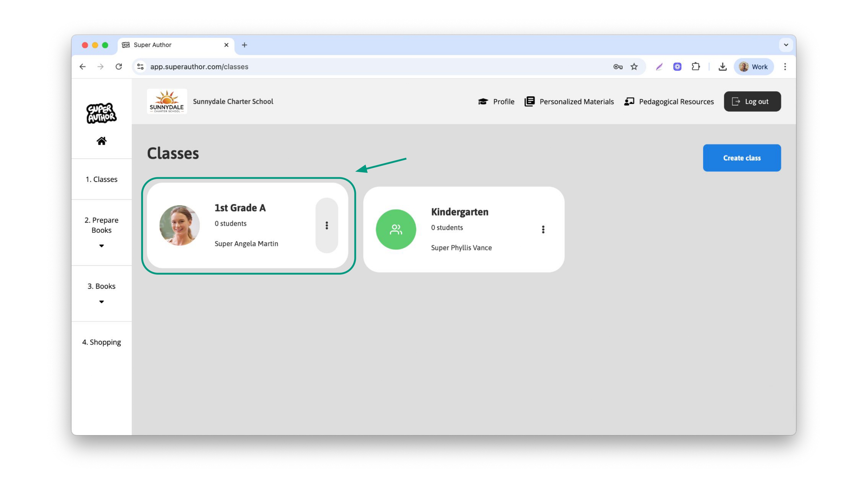This screenshot has height=488, width=868.
Task: Open a new browser tab
Action: [244, 45]
